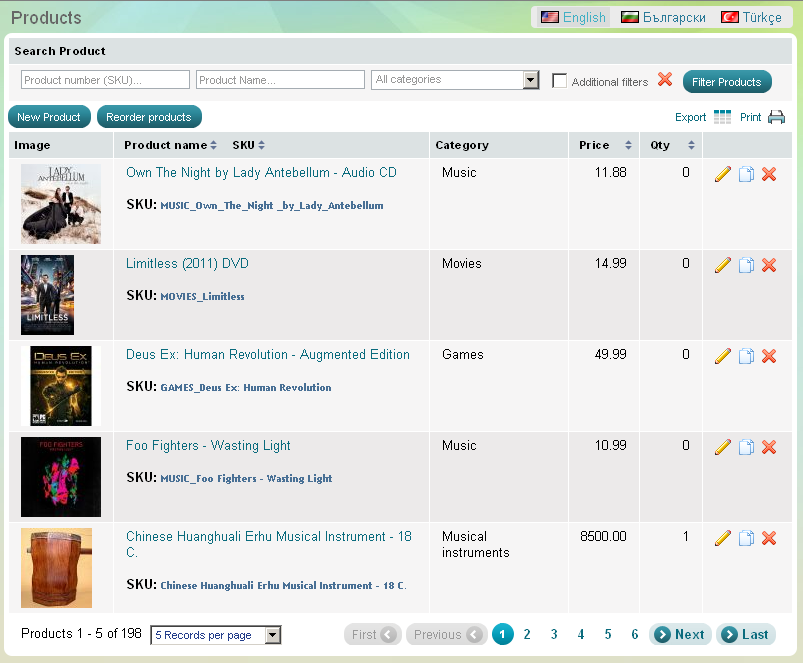Enable the Additional filters checkbox
The height and width of the screenshot is (663, 803).
click(560, 81)
